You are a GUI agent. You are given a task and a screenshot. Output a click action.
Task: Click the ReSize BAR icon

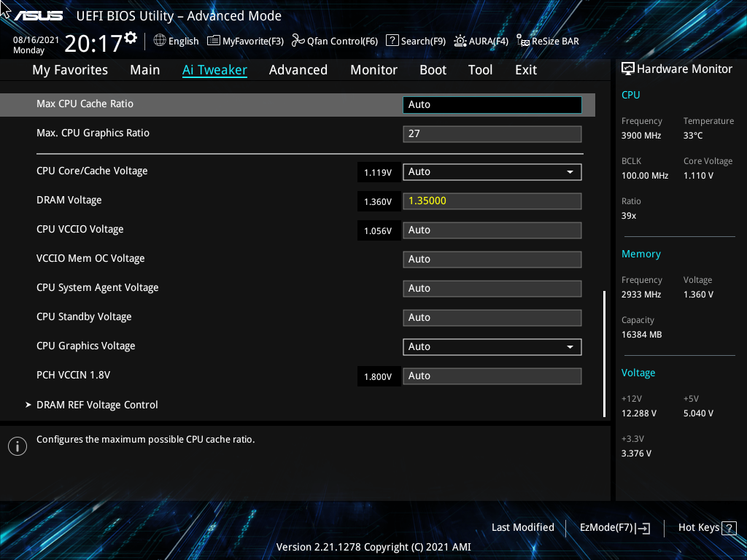tap(522, 41)
